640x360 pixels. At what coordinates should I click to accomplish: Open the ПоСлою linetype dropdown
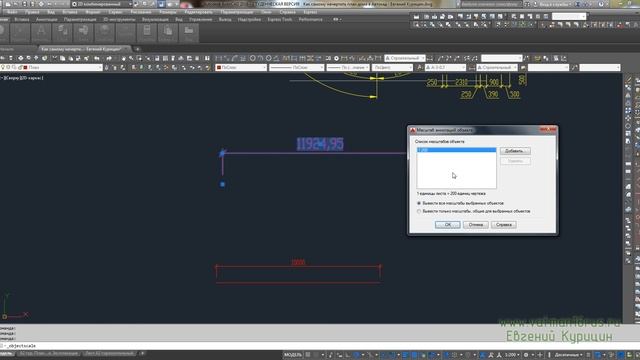click(297, 67)
